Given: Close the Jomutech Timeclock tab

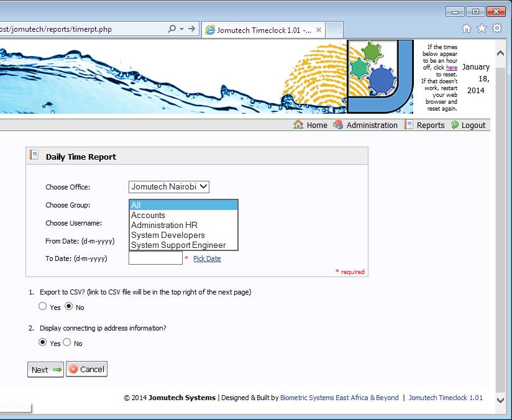Looking at the screenshot, I should tap(319, 30).
